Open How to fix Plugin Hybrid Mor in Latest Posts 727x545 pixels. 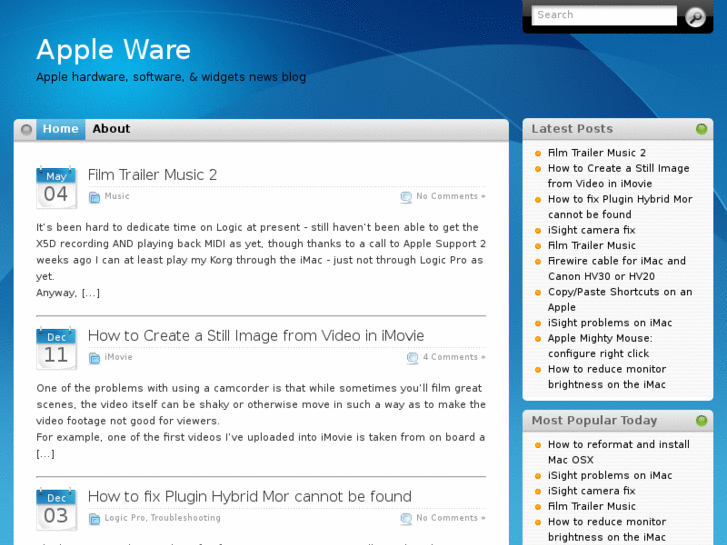(x=620, y=207)
